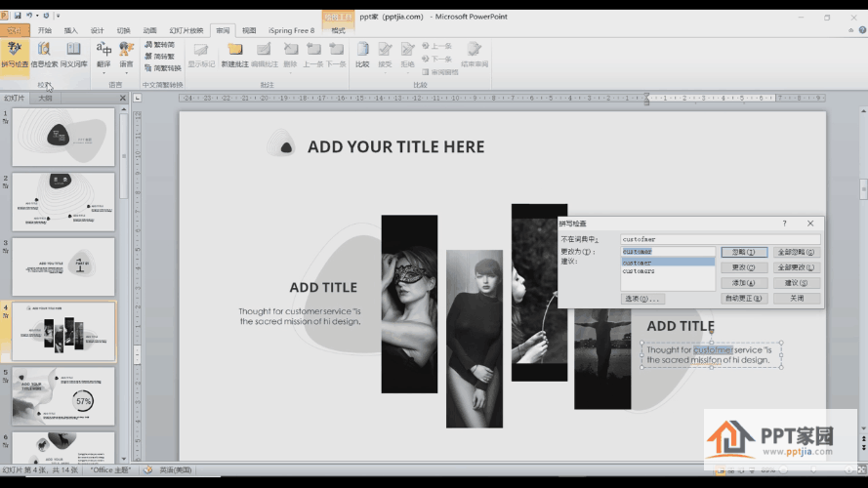
Task: Select slide 2 thumbnail
Action: point(63,202)
